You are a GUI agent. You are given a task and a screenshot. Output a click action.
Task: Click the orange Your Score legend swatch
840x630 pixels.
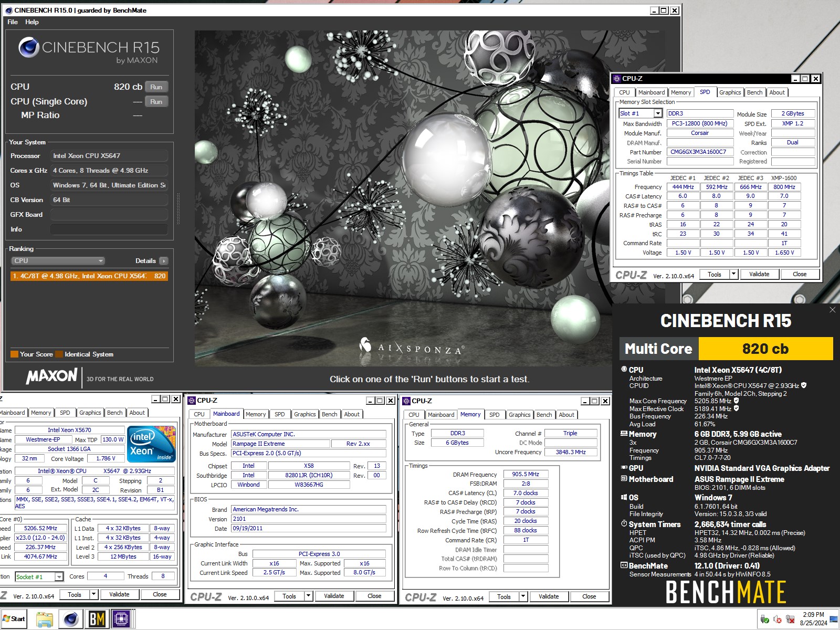pos(15,354)
